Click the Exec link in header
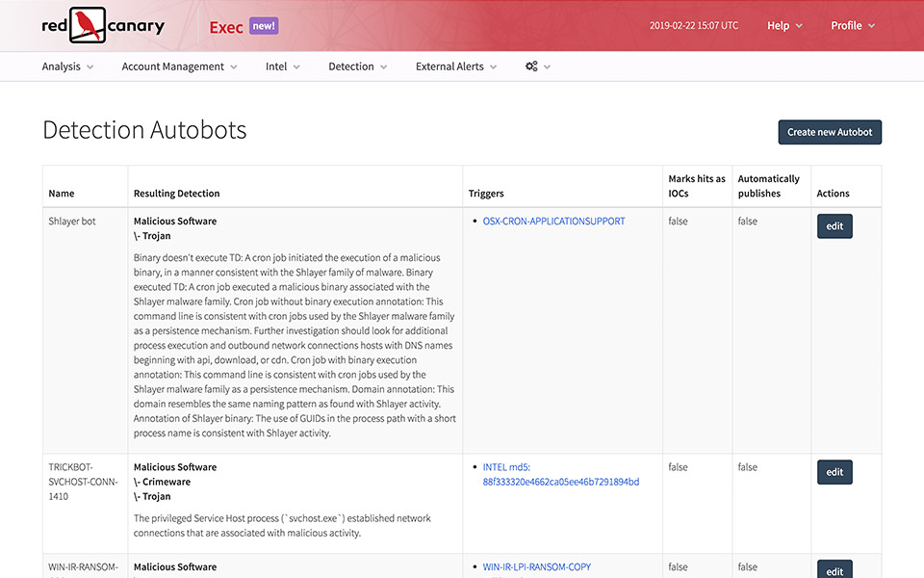Viewport: 924px width, 578px height. [x=226, y=27]
